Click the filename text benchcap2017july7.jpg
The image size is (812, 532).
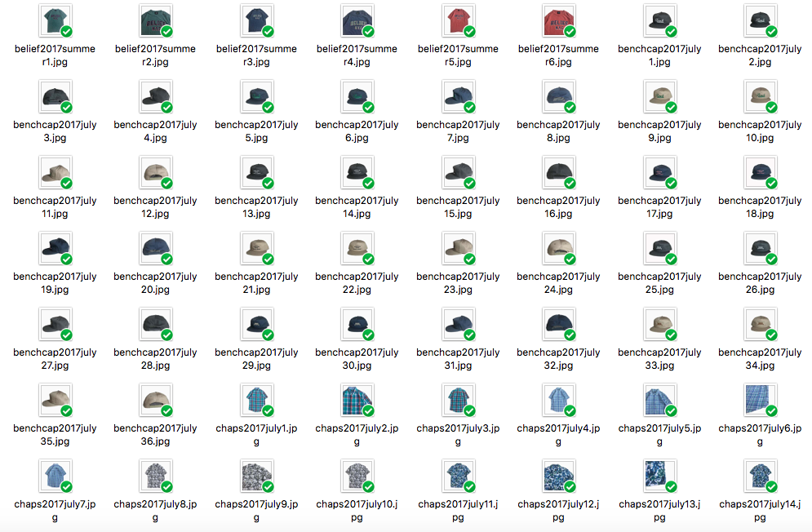[458, 131]
